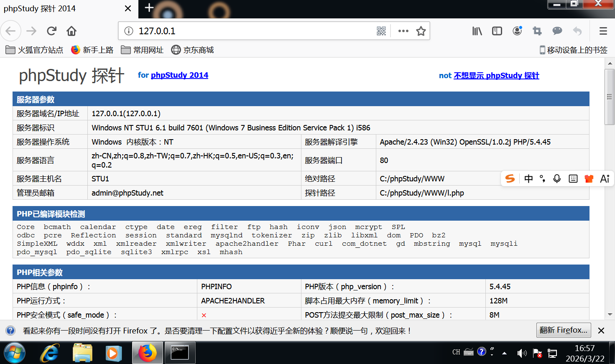Open the Firefox hamburger menu

pos(603,31)
